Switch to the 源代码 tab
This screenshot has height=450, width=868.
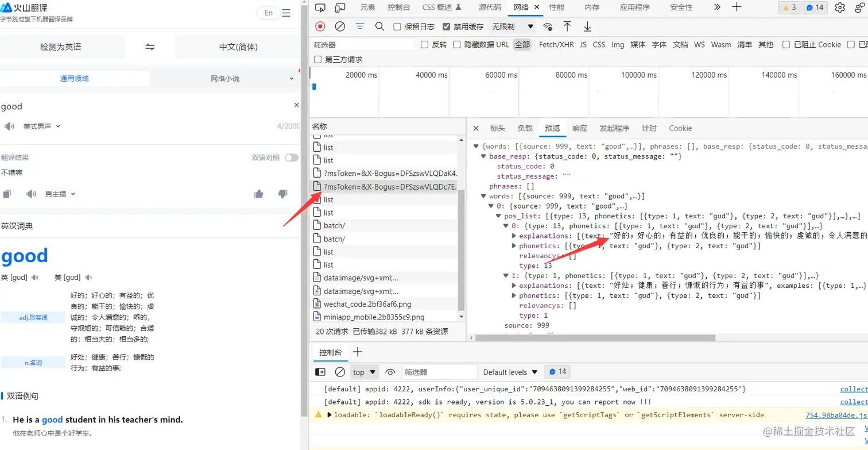(x=490, y=7)
